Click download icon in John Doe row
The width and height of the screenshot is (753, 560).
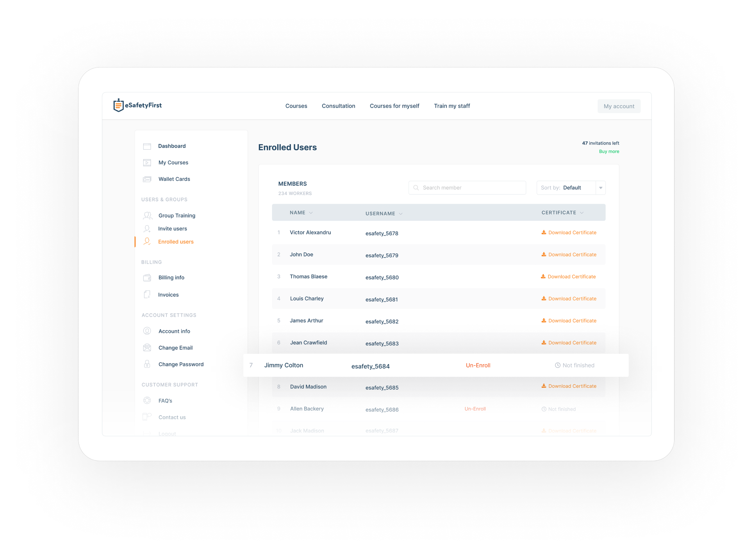coord(544,254)
